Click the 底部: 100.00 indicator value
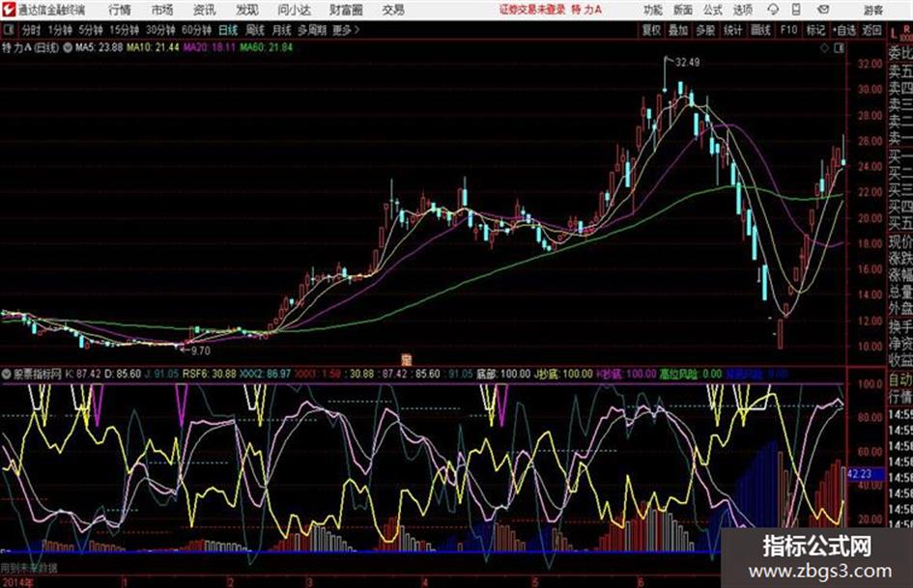Viewport: 913px width, 588px height. (503, 374)
